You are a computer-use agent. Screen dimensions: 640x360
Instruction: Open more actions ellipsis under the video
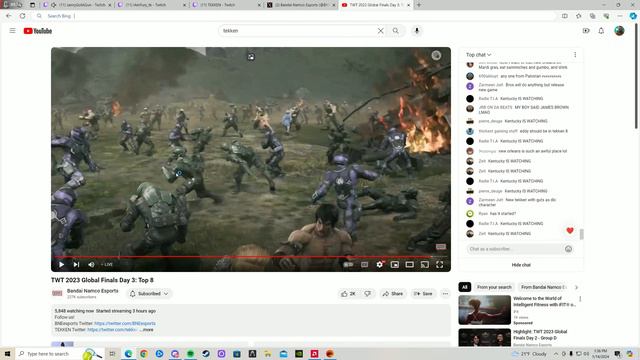coord(445,293)
